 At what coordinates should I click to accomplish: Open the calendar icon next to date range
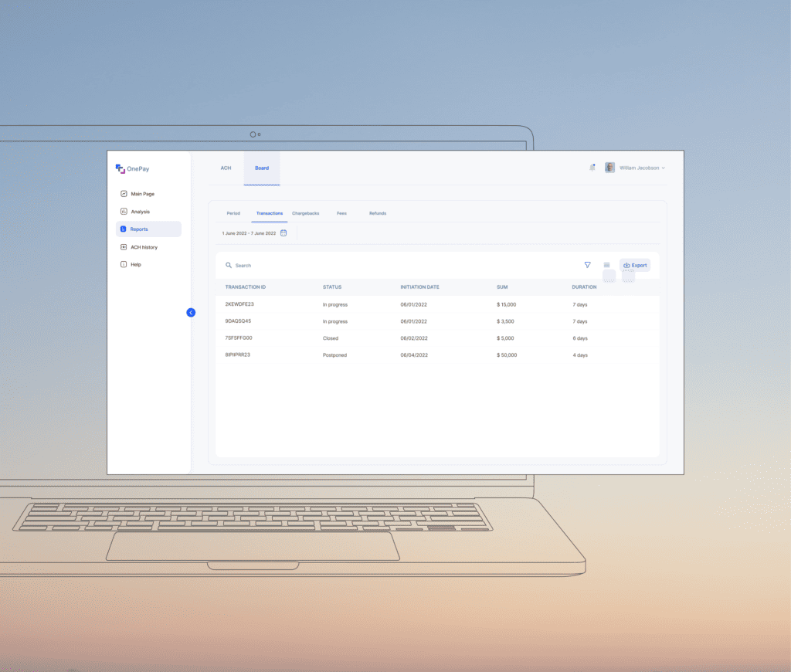point(284,232)
